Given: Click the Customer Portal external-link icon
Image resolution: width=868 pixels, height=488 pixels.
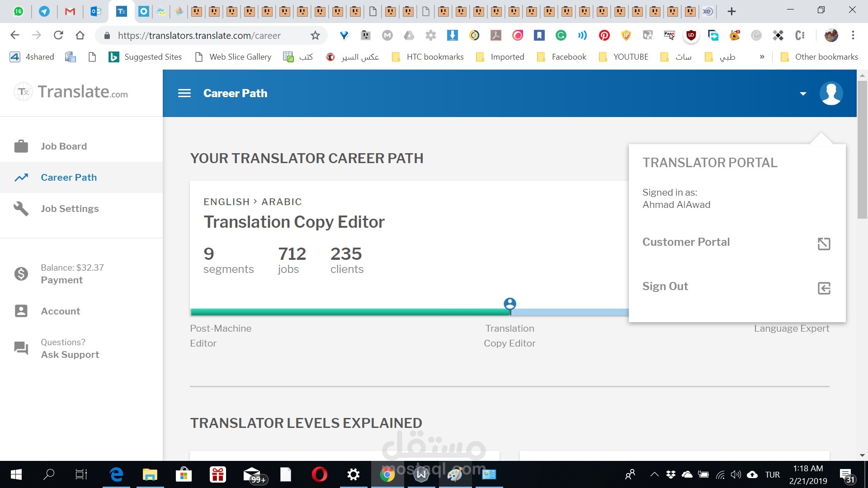Looking at the screenshot, I should [824, 244].
